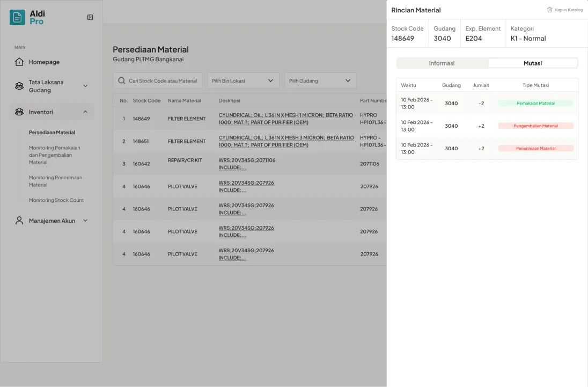Screen dimensions: 588x387
Task: Click the REPAIR/CR KIT material name
Action: [x=185, y=160]
